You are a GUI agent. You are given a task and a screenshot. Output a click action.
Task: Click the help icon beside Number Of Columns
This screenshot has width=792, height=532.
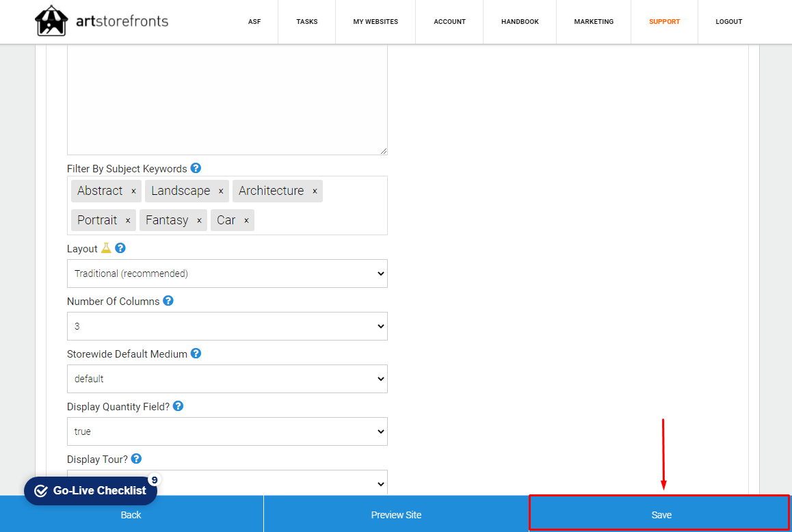point(168,301)
